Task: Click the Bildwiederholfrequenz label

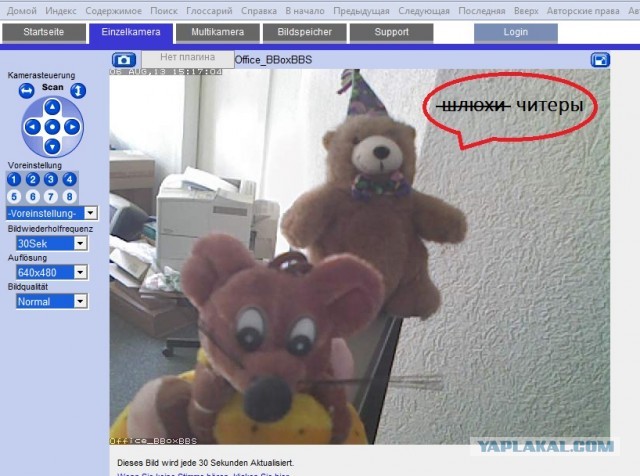Action: tap(50, 229)
